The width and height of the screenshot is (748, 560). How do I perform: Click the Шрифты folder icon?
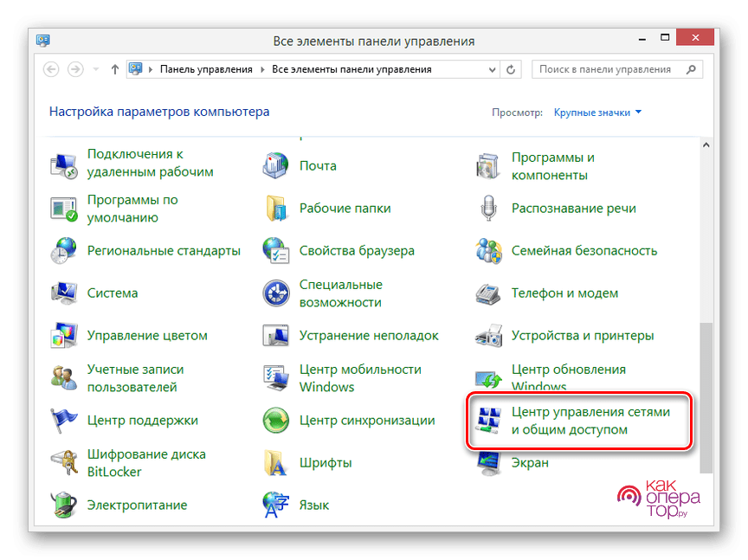point(276,463)
